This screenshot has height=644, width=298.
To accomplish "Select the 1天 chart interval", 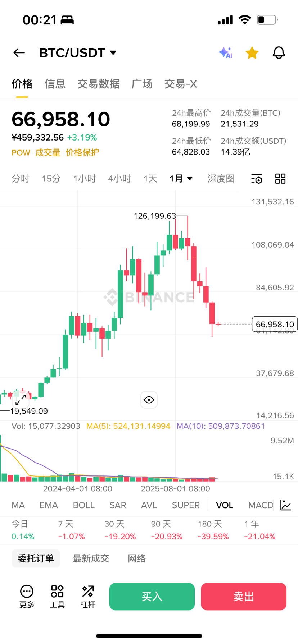I will [150, 179].
